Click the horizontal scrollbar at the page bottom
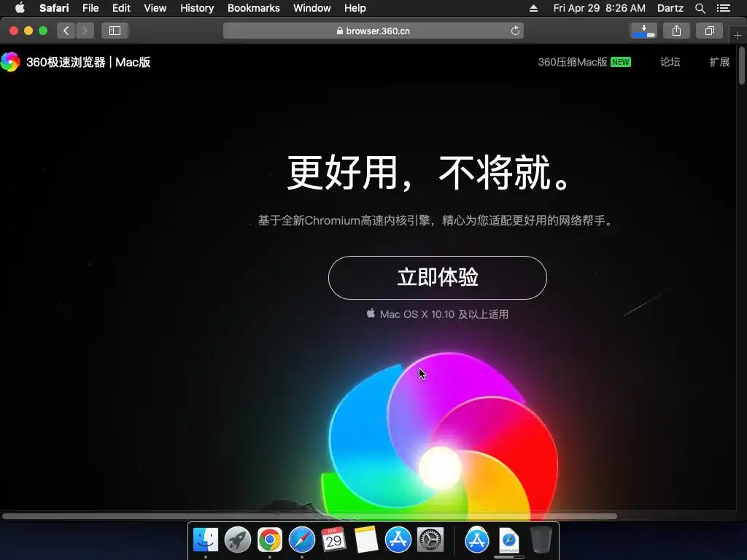 [309, 516]
